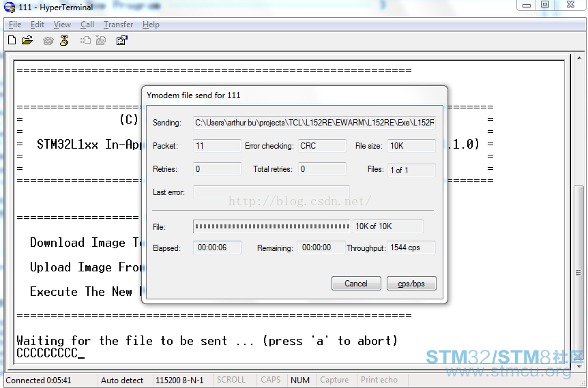Open an existing session with folder icon
Viewport: 588px width, 388px height.
point(27,40)
